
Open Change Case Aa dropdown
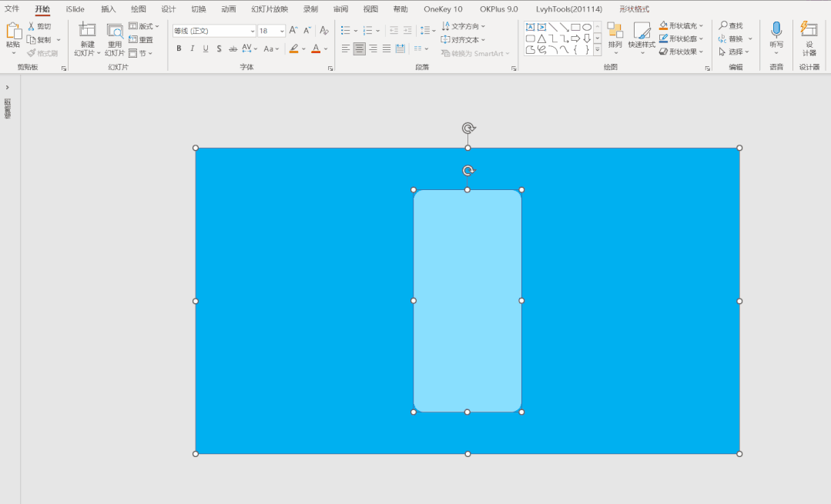pyautogui.click(x=271, y=48)
